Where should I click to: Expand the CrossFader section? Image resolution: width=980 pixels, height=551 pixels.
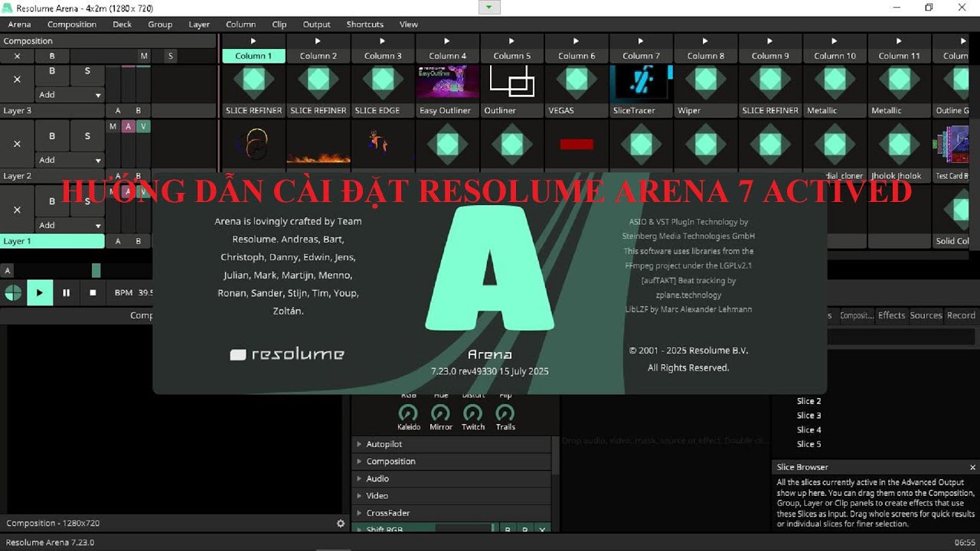coord(452,513)
